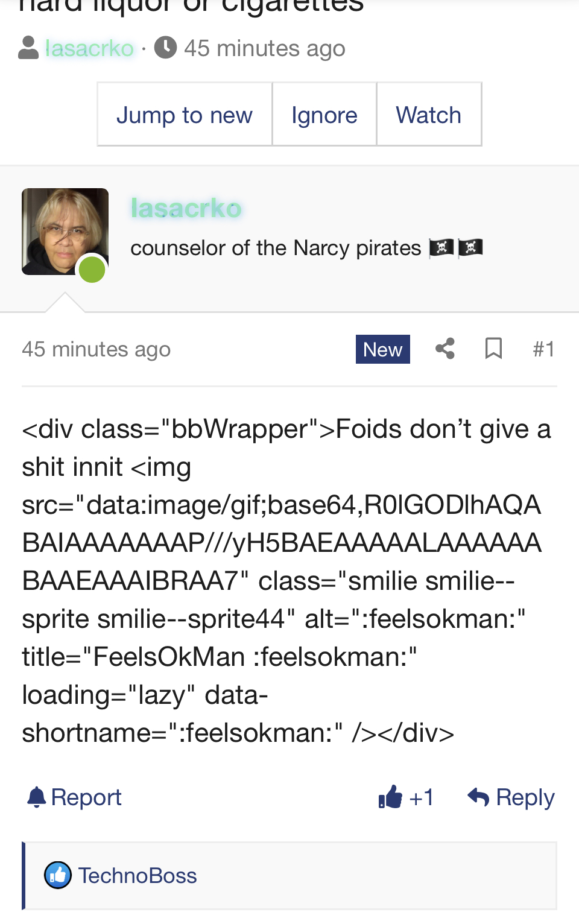The height and width of the screenshot is (924, 579).
Task: Click the clock icon by thread time
Action: click(165, 48)
